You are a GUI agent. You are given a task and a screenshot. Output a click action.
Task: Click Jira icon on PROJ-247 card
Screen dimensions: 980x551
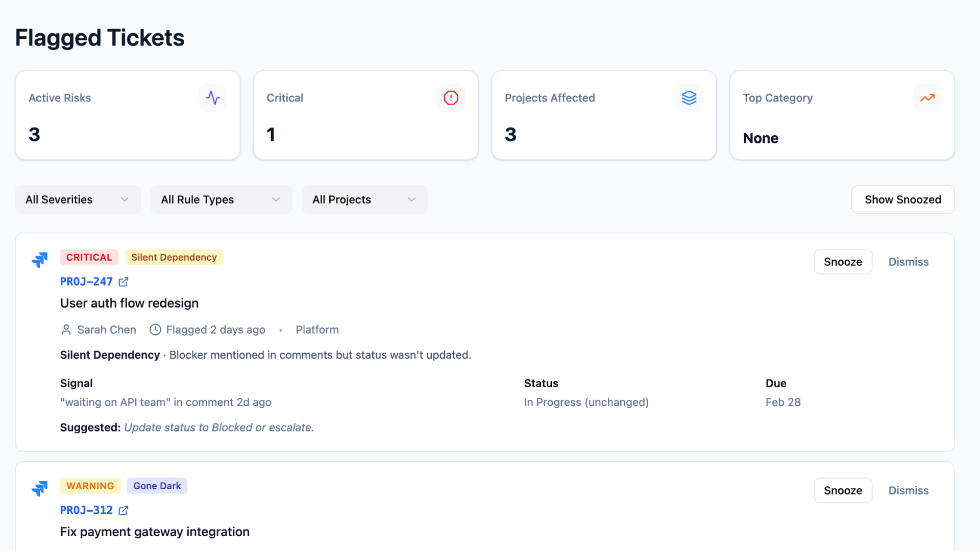coord(39,260)
